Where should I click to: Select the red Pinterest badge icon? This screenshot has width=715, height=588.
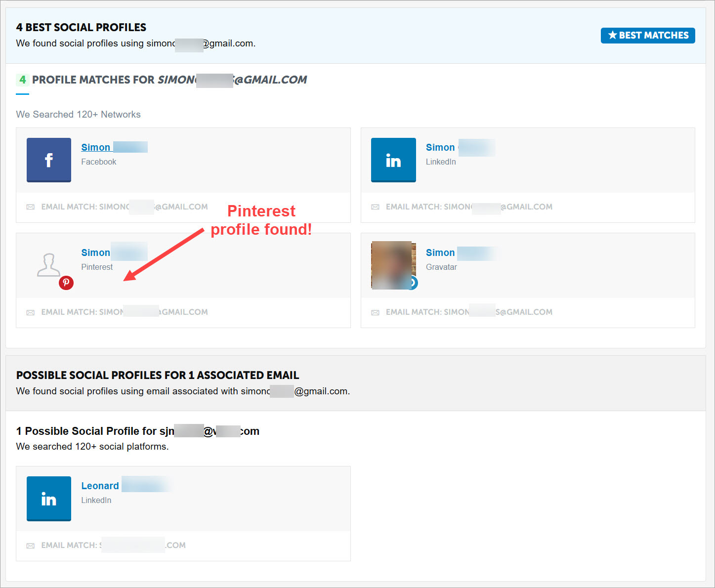tap(66, 283)
